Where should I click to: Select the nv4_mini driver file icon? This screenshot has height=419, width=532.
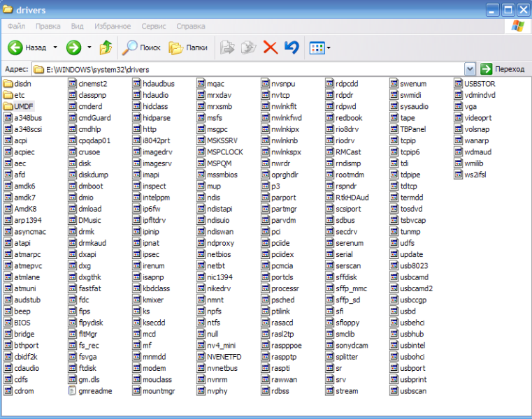click(201, 346)
